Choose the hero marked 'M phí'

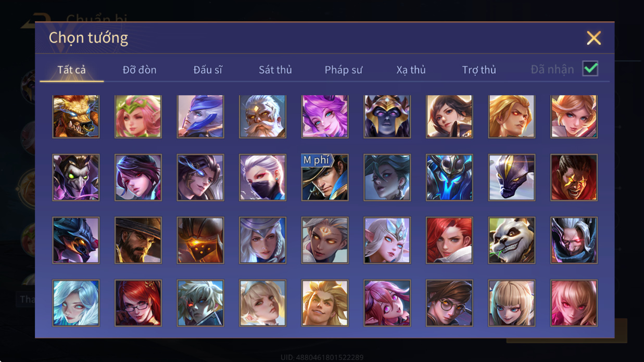pos(325,177)
